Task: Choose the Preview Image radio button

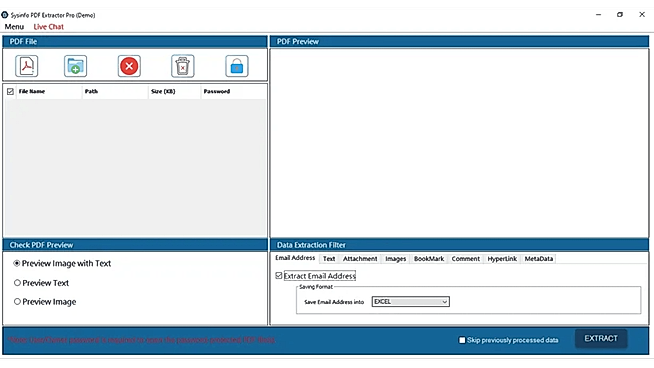Action: pos(17,302)
